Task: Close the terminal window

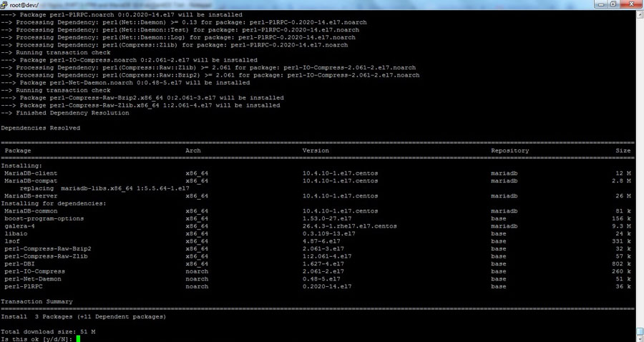Action: pyautogui.click(x=631, y=4)
